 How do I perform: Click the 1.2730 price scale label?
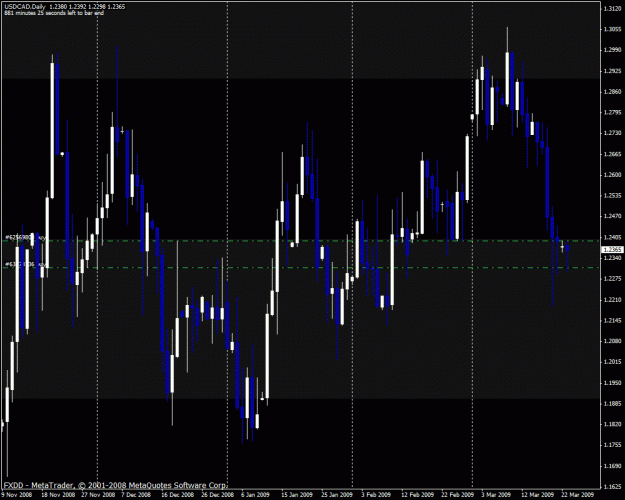(613, 133)
